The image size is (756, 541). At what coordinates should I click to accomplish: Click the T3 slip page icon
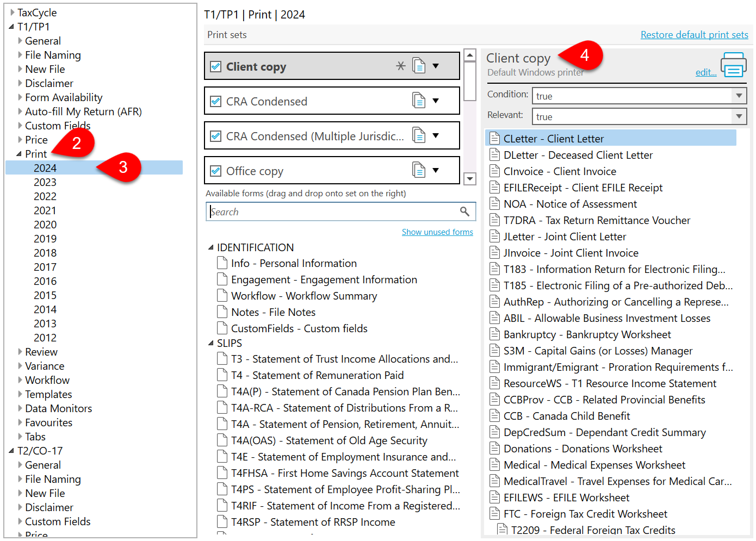(222, 359)
